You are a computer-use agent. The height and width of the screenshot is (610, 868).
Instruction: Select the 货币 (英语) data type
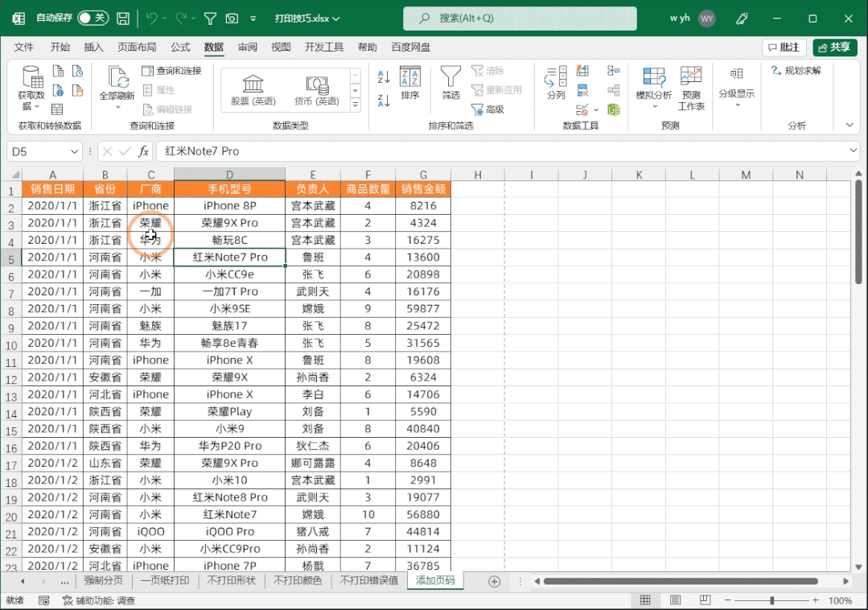coord(317,90)
